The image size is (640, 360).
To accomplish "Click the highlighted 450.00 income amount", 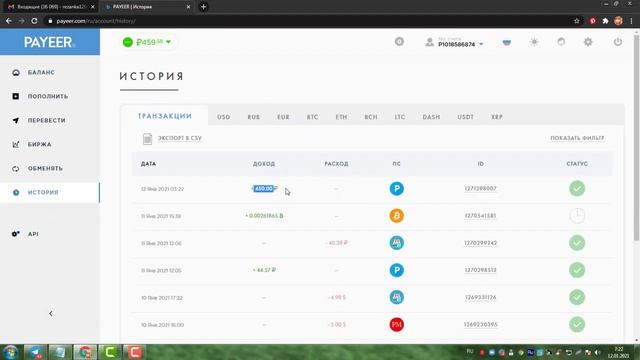I will pyautogui.click(x=264, y=189).
